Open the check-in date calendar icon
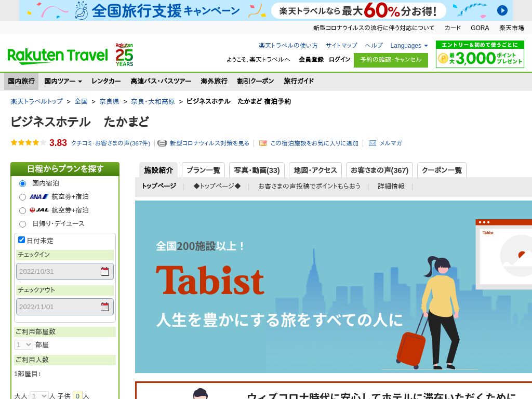Image resolution: width=532 pixels, height=399 pixels. [105, 271]
